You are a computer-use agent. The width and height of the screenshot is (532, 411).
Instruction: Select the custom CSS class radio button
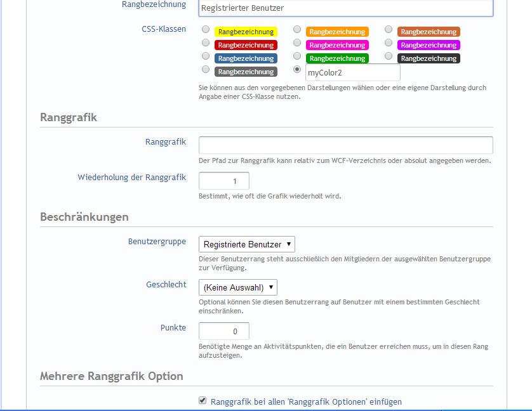297,70
